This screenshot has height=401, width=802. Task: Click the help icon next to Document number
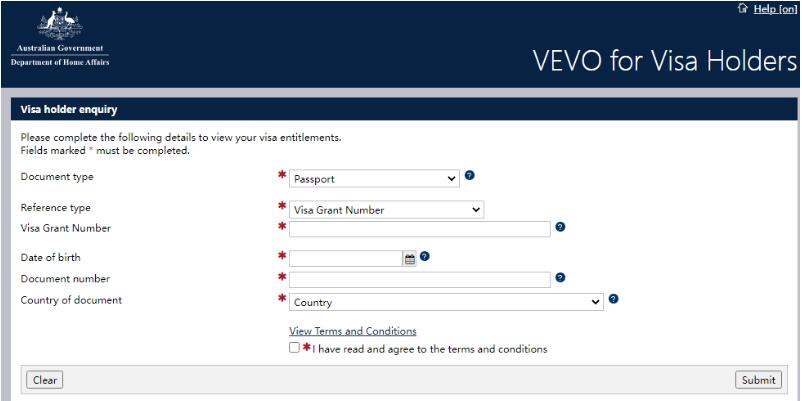pyautogui.click(x=560, y=278)
